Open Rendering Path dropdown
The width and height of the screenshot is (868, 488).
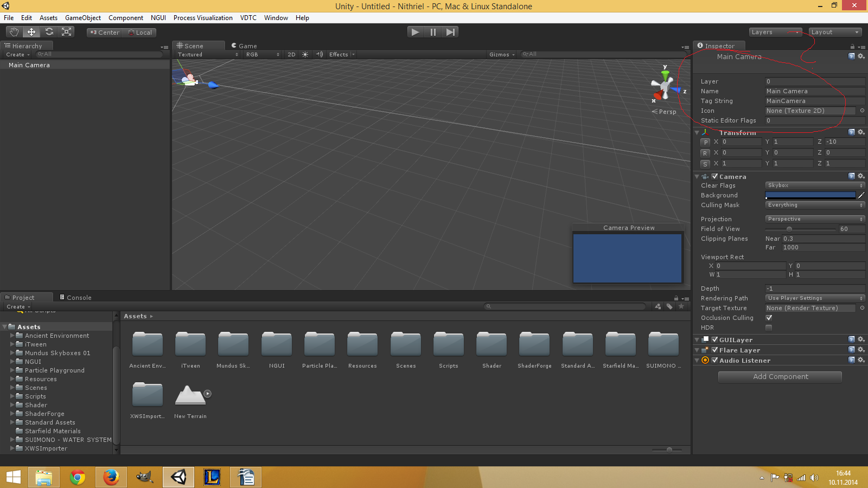[x=815, y=298]
